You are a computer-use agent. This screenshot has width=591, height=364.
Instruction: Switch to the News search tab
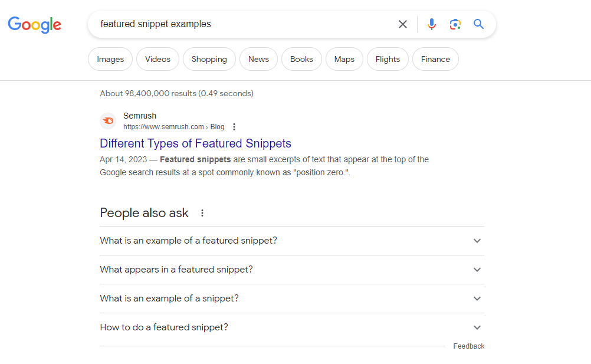[x=258, y=59]
